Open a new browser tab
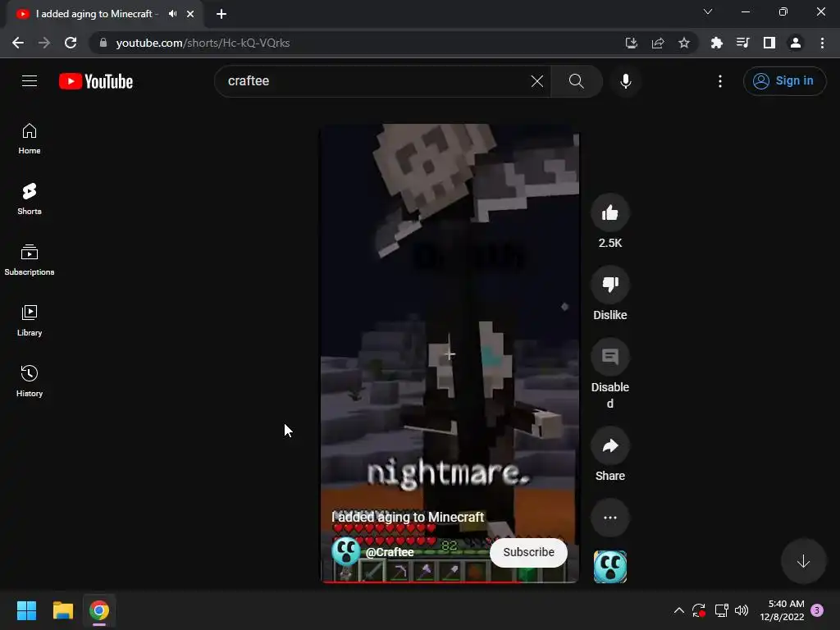Image resolution: width=840 pixels, height=630 pixels. click(x=221, y=14)
